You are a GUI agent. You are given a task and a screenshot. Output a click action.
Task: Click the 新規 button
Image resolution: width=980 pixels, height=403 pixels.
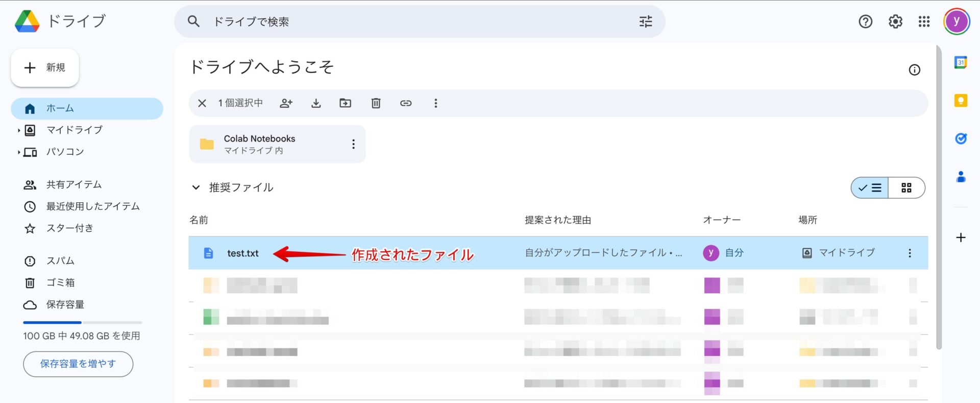45,67
